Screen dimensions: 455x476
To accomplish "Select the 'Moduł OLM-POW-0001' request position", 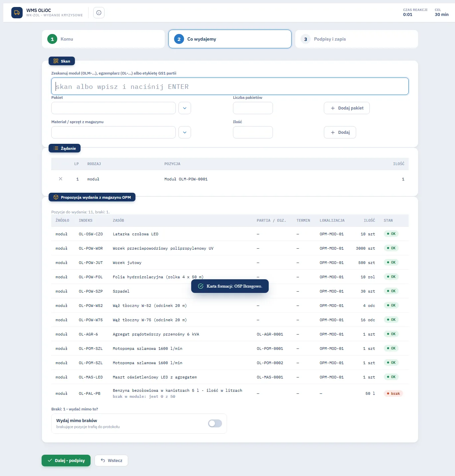I will point(186,179).
